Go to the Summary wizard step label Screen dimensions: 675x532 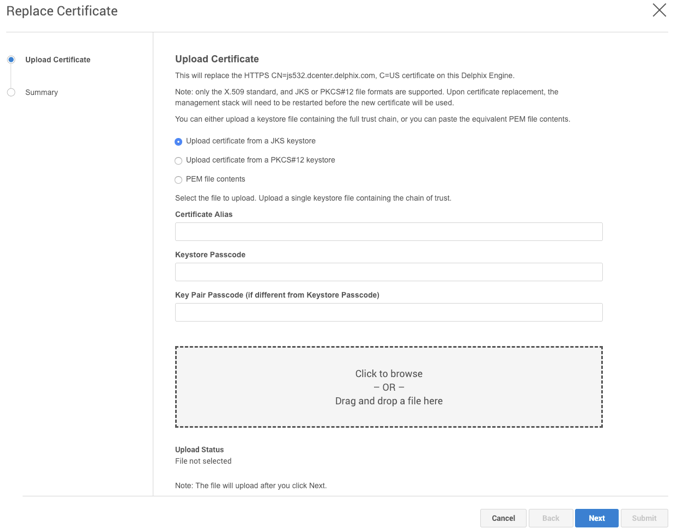coord(41,92)
